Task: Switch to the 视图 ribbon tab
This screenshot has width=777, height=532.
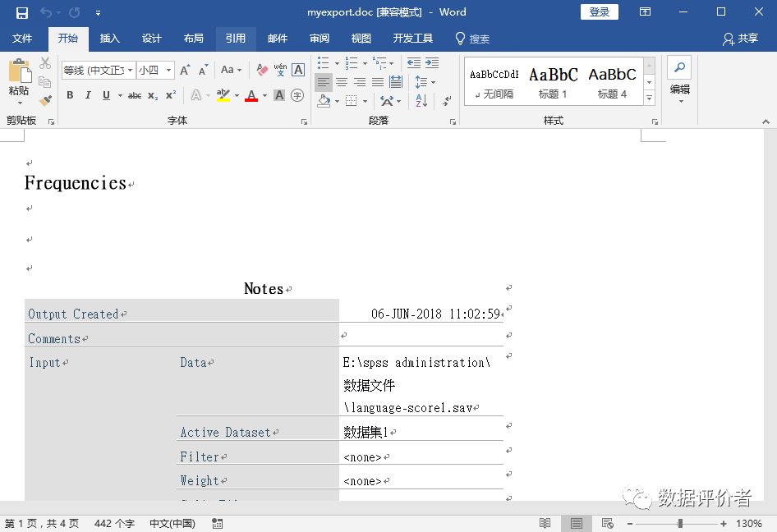Action: coord(361,39)
